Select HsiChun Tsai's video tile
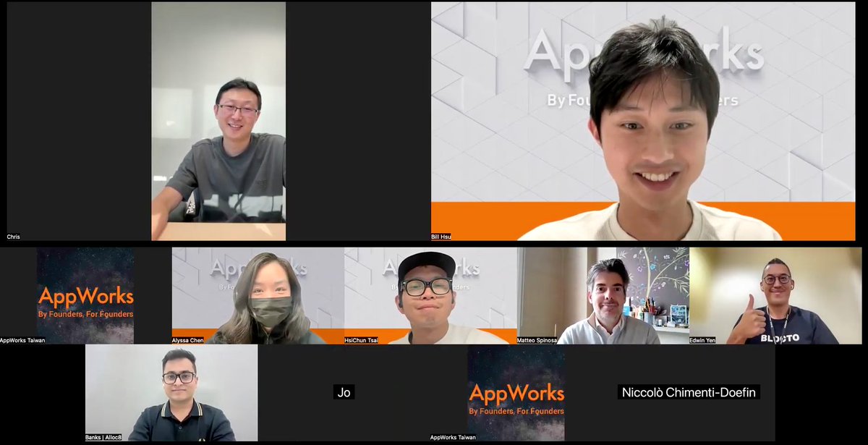The height and width of the screenshot is (445, 868). pyautogui.click(x=430, y=295)
